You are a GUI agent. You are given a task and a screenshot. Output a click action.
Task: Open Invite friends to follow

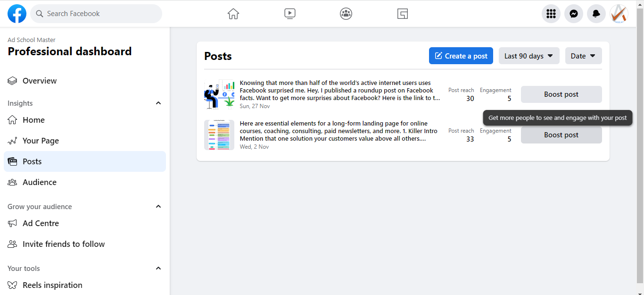(85, 244)
